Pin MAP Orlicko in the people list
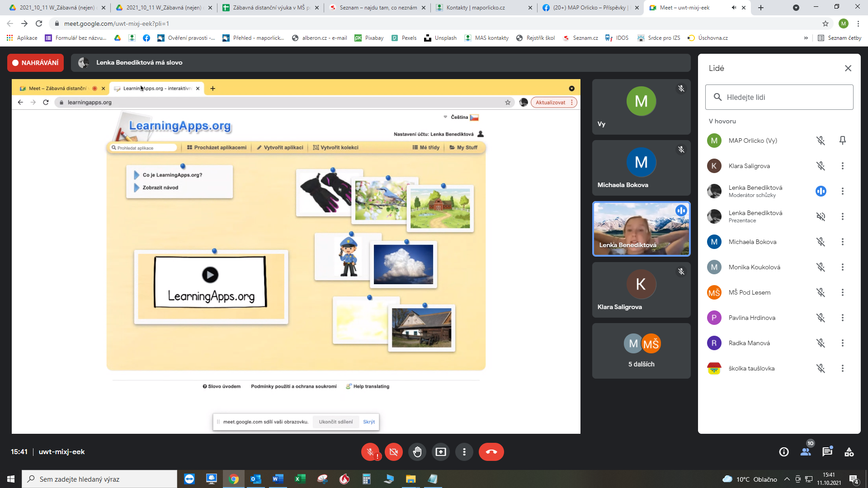Viewport: 868px width, 488px height. [842, 141]
